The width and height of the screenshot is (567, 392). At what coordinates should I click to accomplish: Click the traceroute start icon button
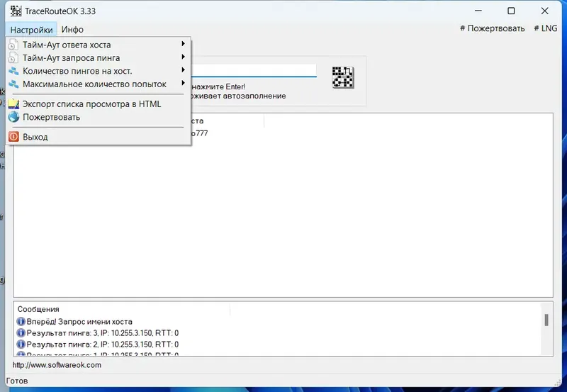click(x=343, y=77)
